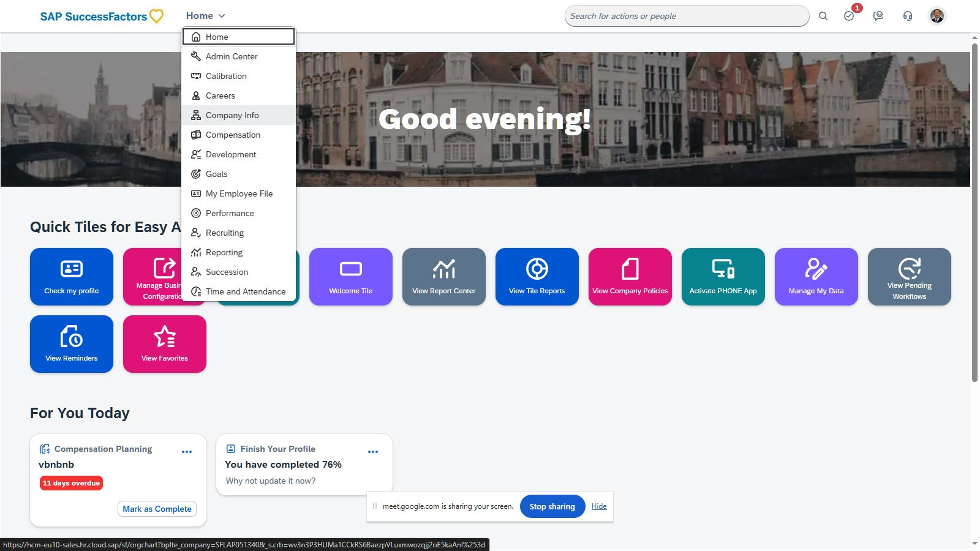Click the page vertical scrollbar thumb

pos(974,212)
